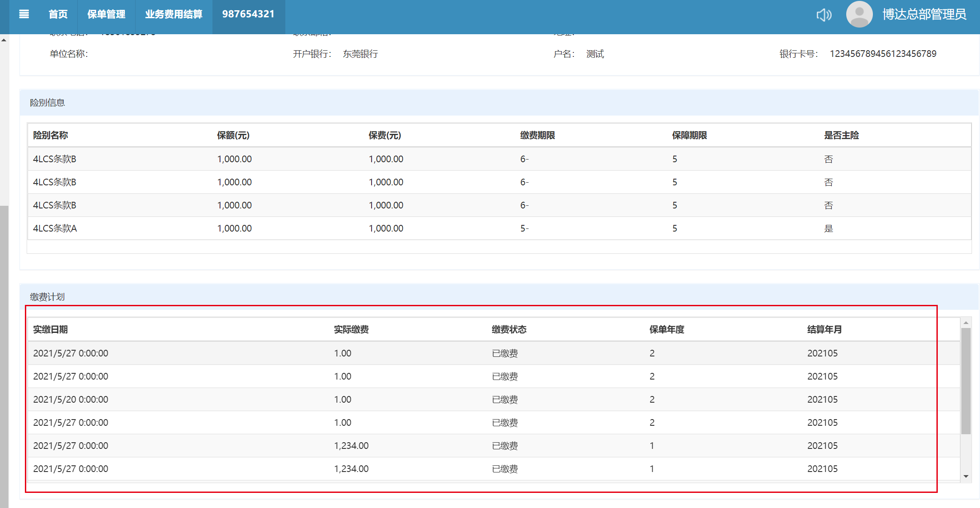Click page scroll up arrow at left

pyautogui.click(x=4, y=40)
